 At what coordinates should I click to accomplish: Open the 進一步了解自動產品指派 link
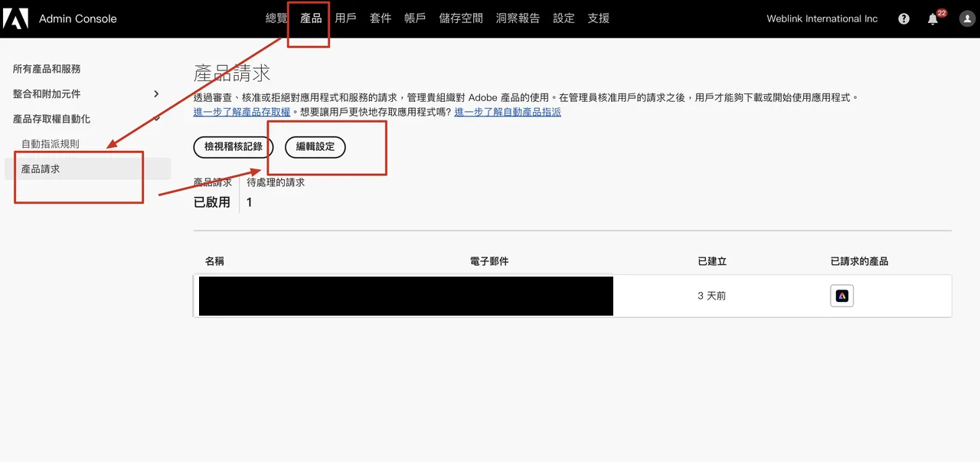click(x=508, y=112)
